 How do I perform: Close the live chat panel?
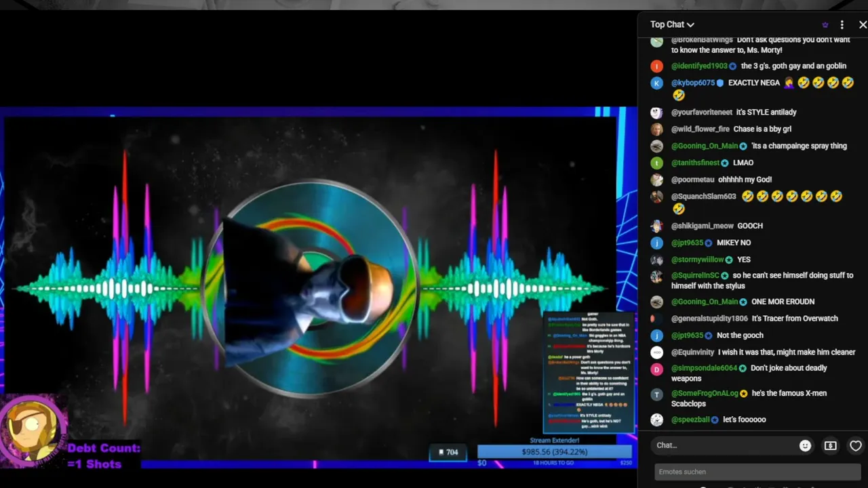tap(863, 25)
